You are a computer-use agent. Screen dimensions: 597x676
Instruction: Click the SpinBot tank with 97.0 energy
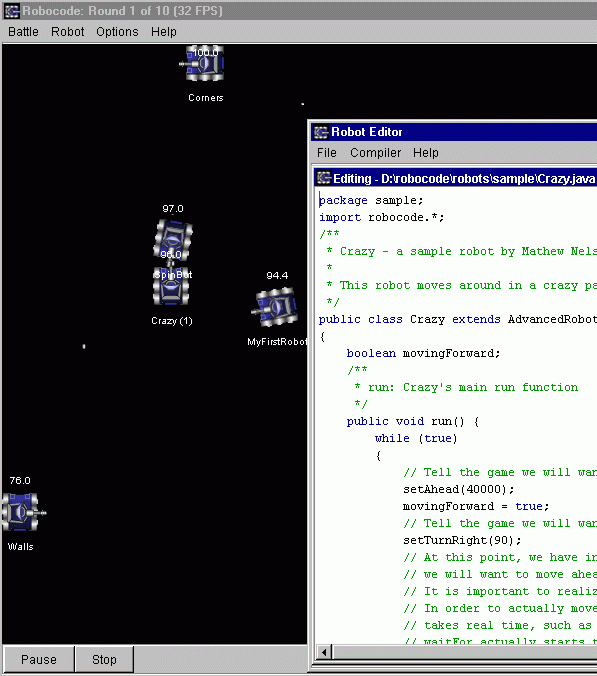tap(173, 238)
